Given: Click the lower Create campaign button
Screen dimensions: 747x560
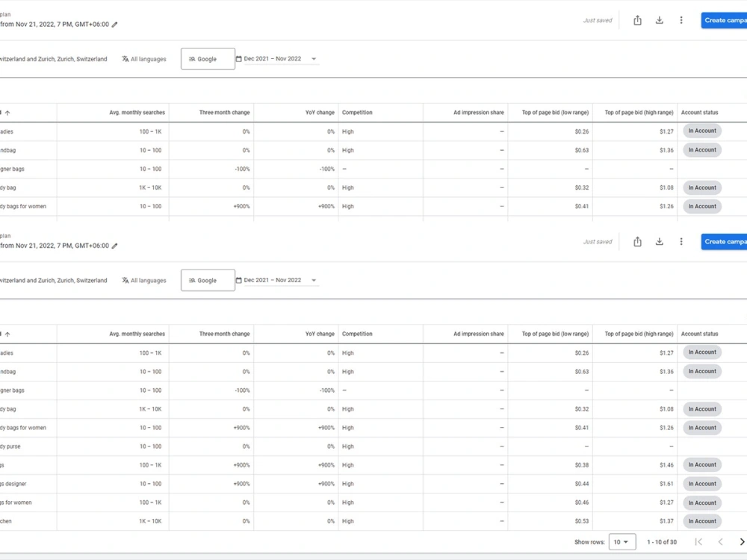Looking at the screenshot, I should point(724,241).
